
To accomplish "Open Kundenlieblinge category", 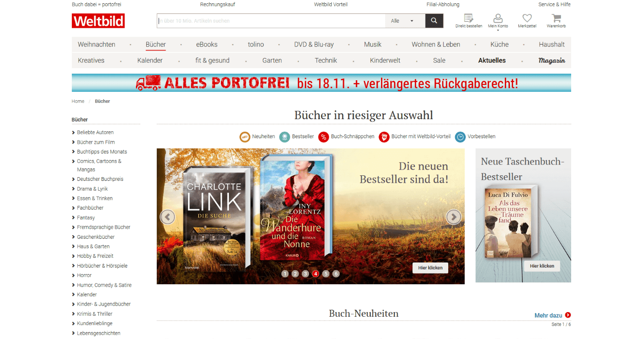I will [95, 323].
